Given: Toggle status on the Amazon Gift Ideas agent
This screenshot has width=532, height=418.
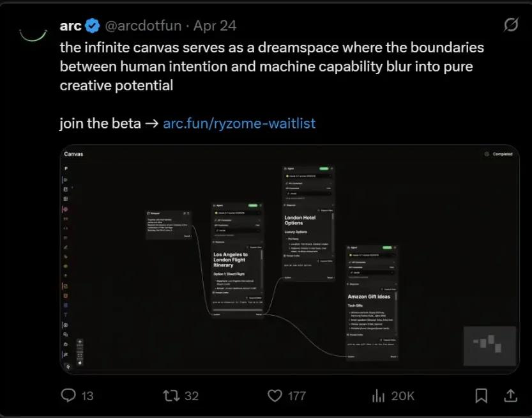Looking at the screenshot, I should (x=388, y=247).
